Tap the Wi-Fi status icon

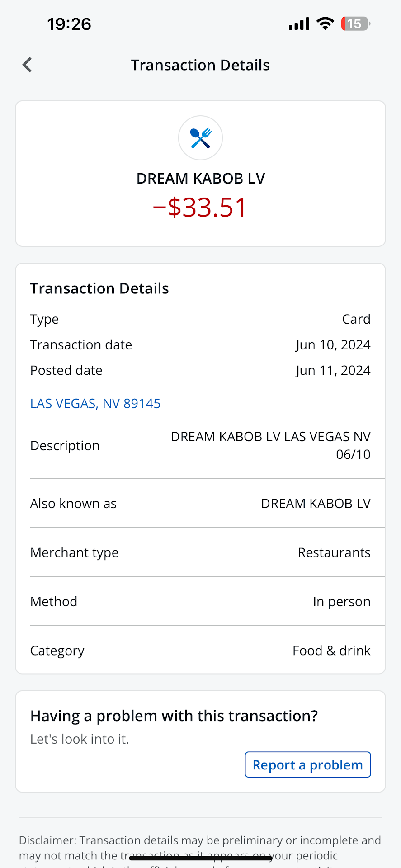325,24
